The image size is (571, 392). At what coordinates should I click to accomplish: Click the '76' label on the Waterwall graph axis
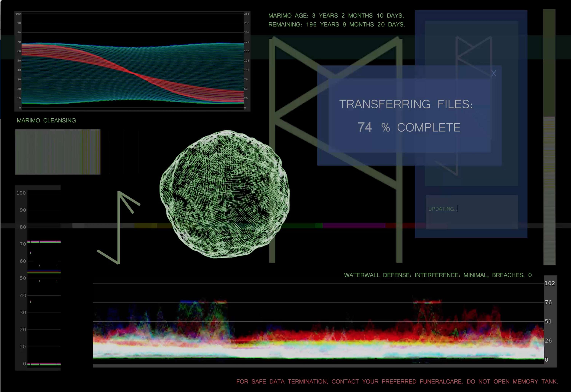(x=548, y=302)
